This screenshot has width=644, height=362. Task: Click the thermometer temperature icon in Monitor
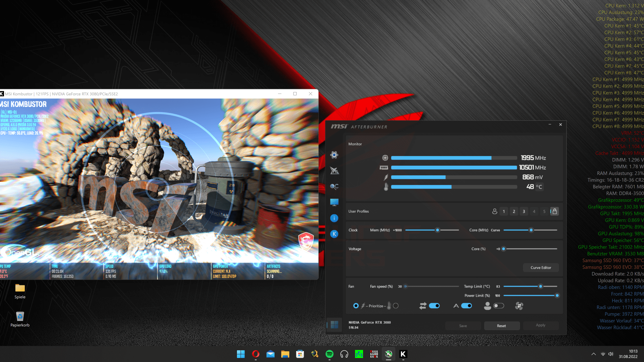[x=386, y=187]
